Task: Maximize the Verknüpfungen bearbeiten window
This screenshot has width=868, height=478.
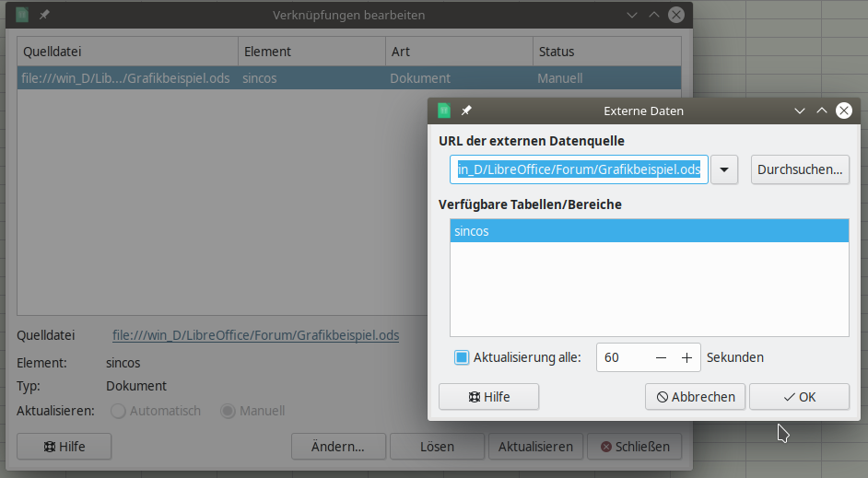Action: tap(654, 15)
